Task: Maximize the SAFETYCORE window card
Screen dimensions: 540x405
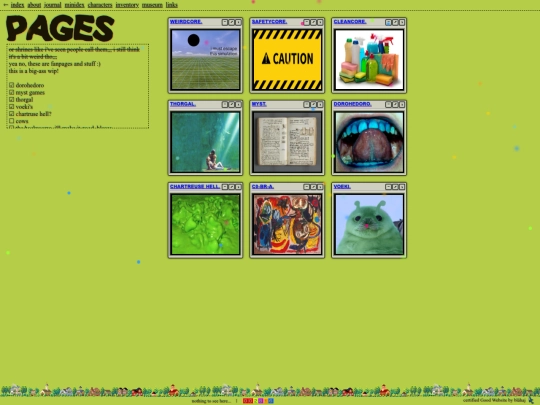Action: coord(313,22)
